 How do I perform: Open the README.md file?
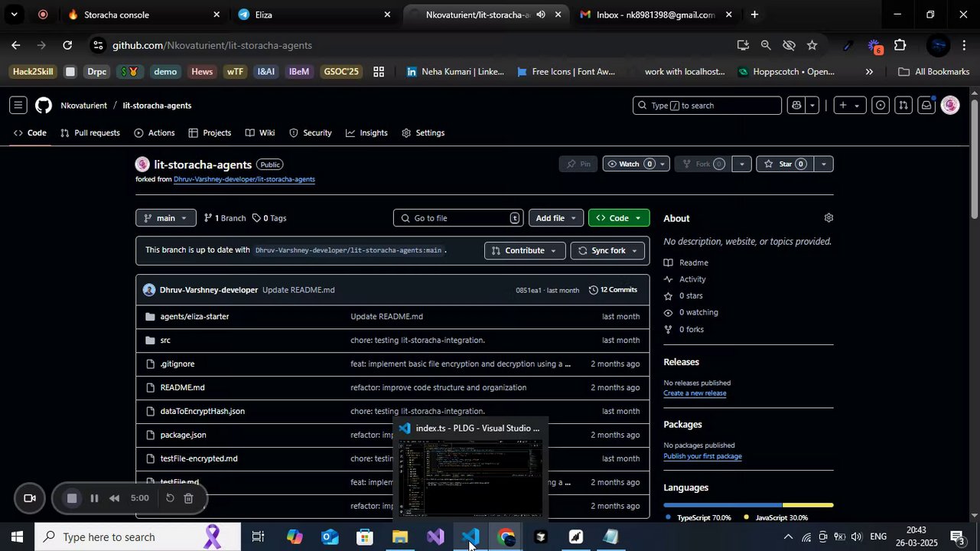tap(182, 387)
